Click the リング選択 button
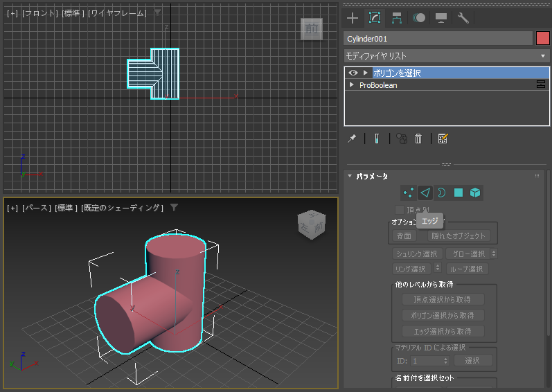This screenshot has width=552, height=392. tap(411, 269)
